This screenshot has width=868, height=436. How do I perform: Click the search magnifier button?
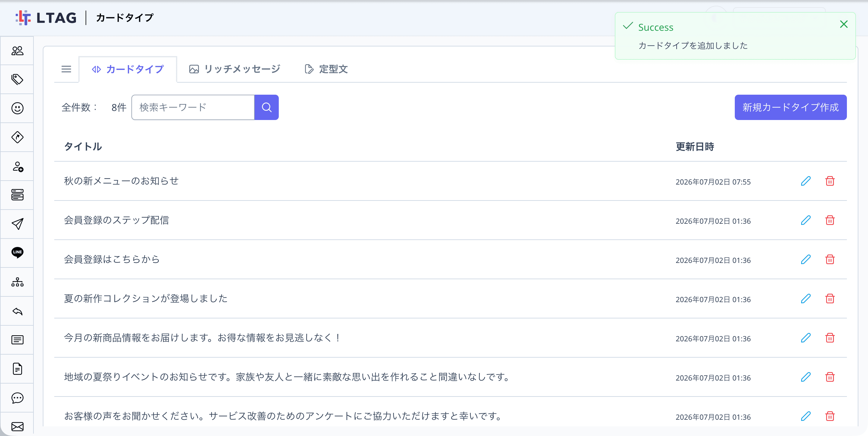(x=266, y=107)
